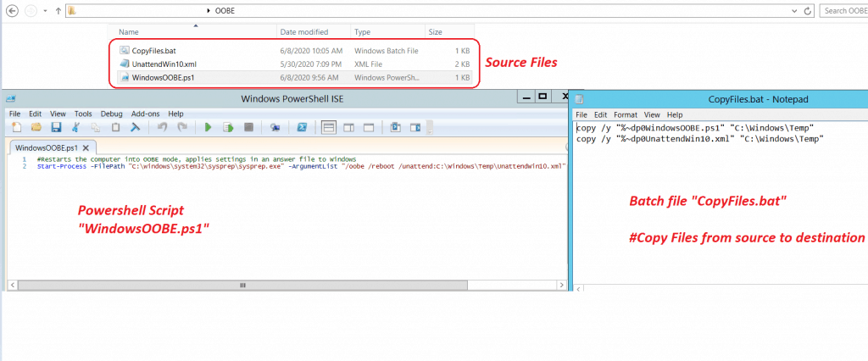Click right scroll arrow in ISE script pane
868x361 pixels.
coord(562,285)
